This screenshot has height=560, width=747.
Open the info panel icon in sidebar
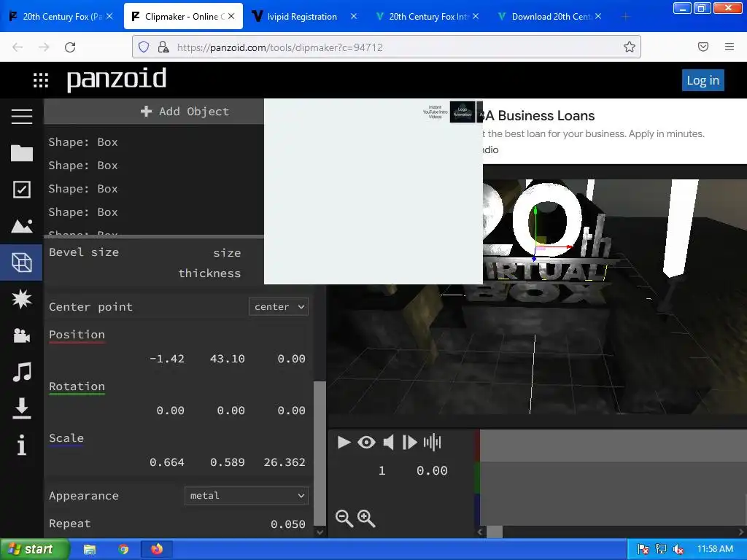[21, 446]
